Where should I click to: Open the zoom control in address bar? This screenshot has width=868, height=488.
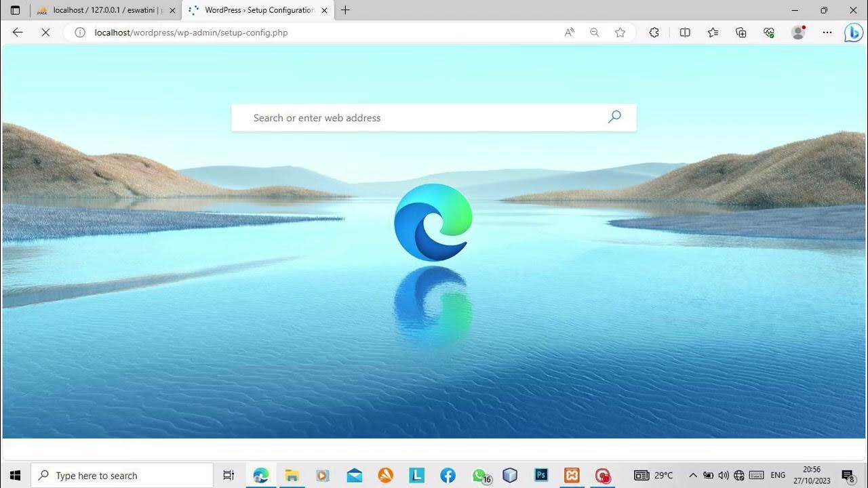pos(595,33)
